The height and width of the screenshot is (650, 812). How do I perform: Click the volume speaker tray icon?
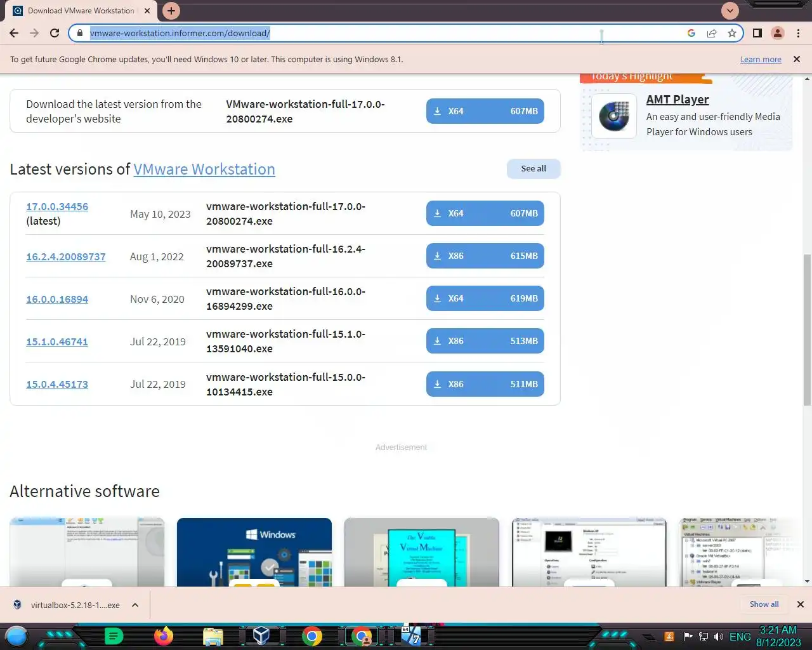tap(719, 637)
